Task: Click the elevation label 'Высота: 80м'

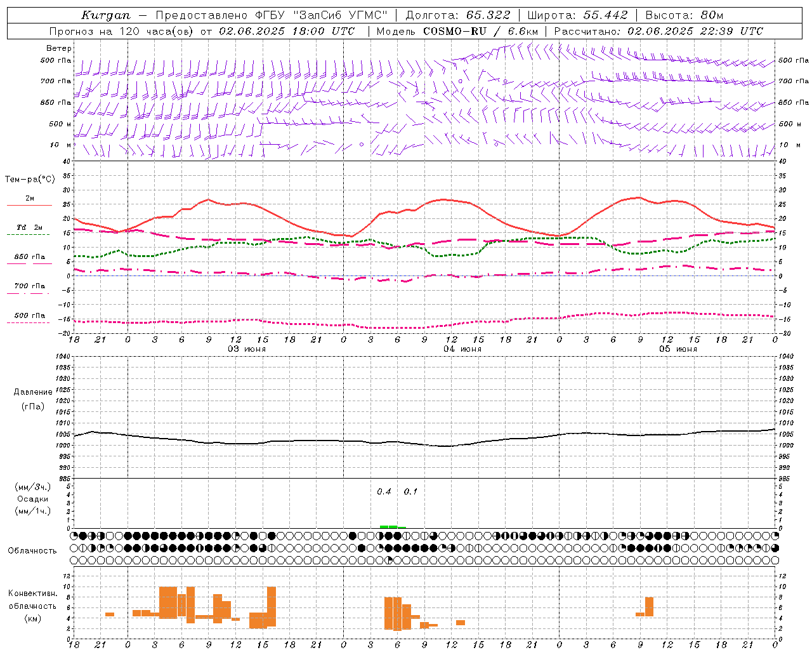Action: pyautogui.click(x=684, y=15)
